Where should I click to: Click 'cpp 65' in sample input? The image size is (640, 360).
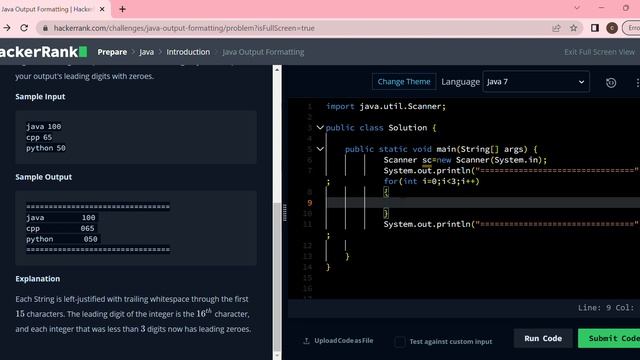(x=39, y=138)
